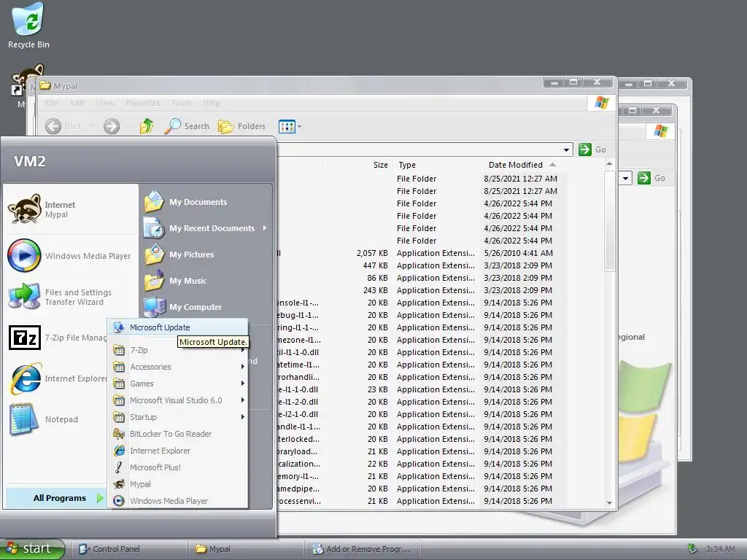Sort by Type column header
This screenshot has width=747, height=560.
(437, 165)
